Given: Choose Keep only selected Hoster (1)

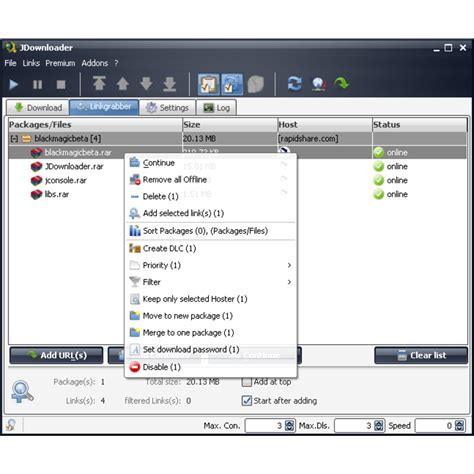Looking at the screenshot, I should click(211, 299).
